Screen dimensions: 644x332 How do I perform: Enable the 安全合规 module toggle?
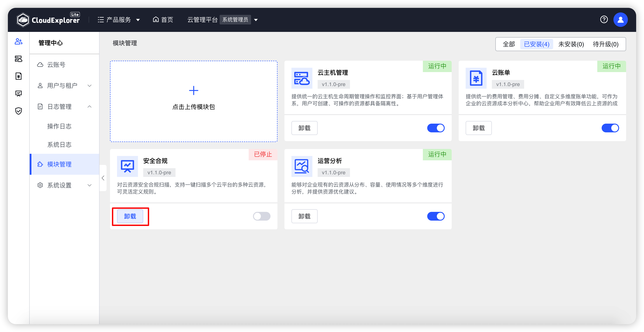pyautogui.click(x=262, y=216)
